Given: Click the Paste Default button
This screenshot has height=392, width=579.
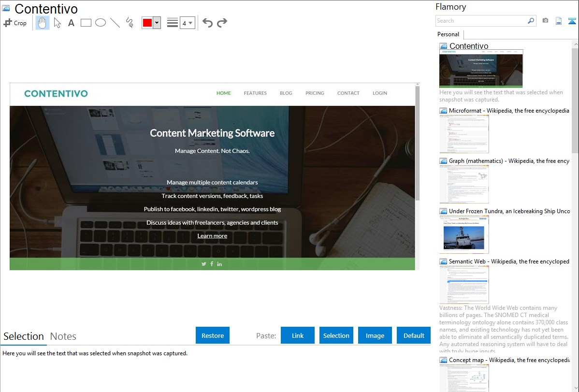Looking at the screenshot, I should 414,335.
